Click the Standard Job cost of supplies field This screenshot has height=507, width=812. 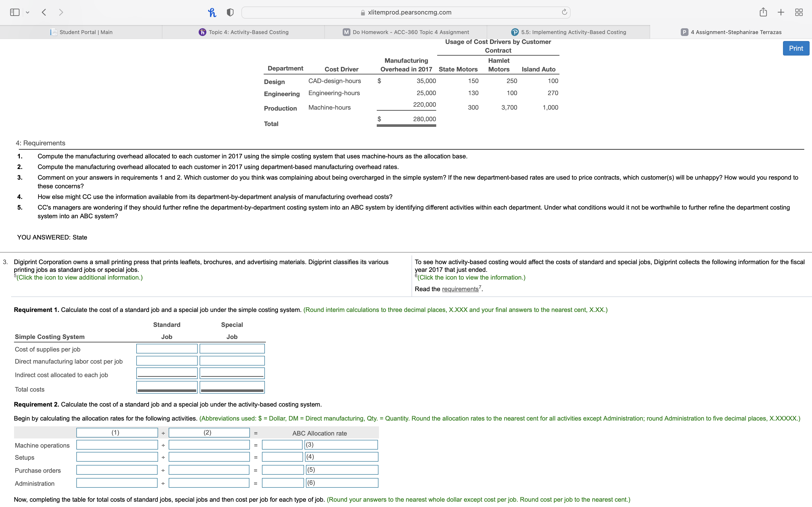[x=167, y=349]
